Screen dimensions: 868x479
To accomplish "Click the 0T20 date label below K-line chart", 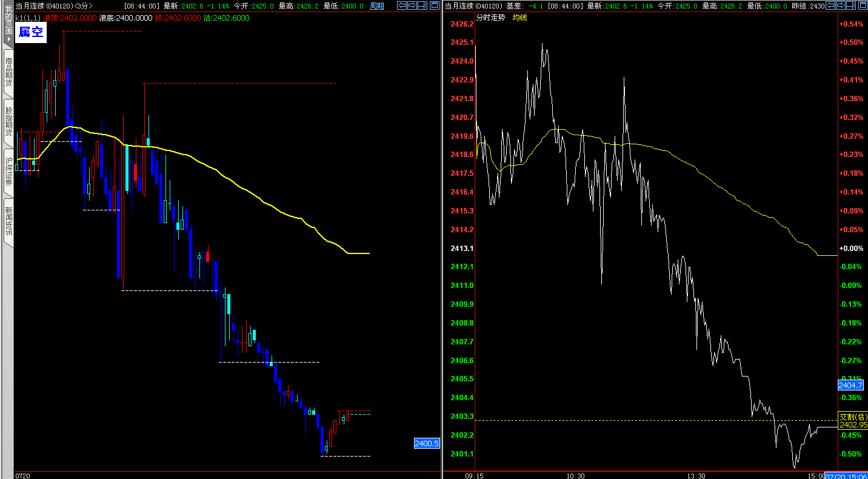I will pos(23,475).
